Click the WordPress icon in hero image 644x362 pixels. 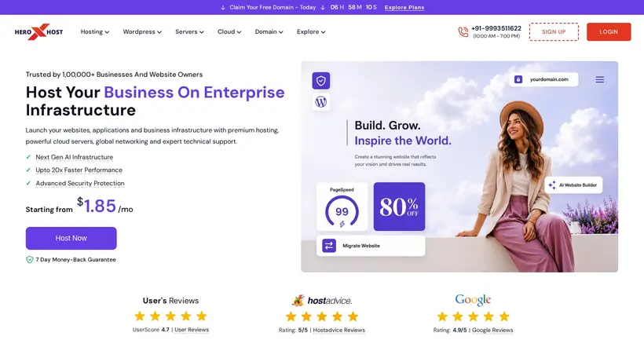tap(320, 102)
